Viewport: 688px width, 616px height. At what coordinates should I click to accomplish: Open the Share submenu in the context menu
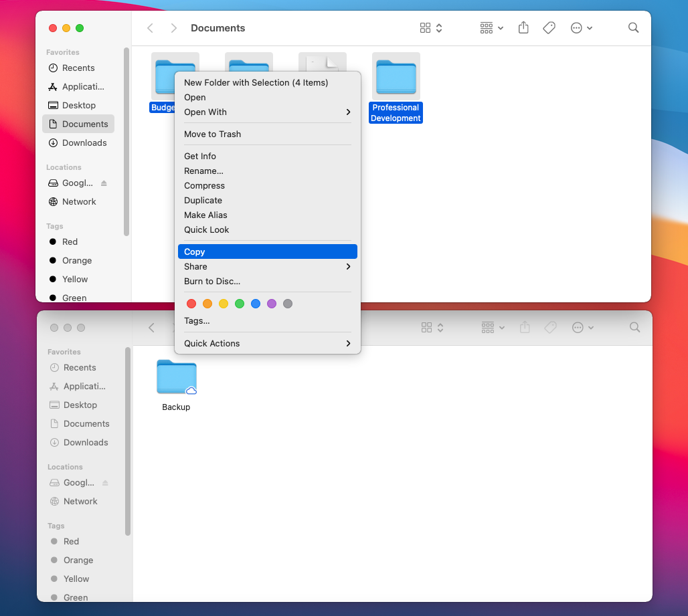click(268, 266)
